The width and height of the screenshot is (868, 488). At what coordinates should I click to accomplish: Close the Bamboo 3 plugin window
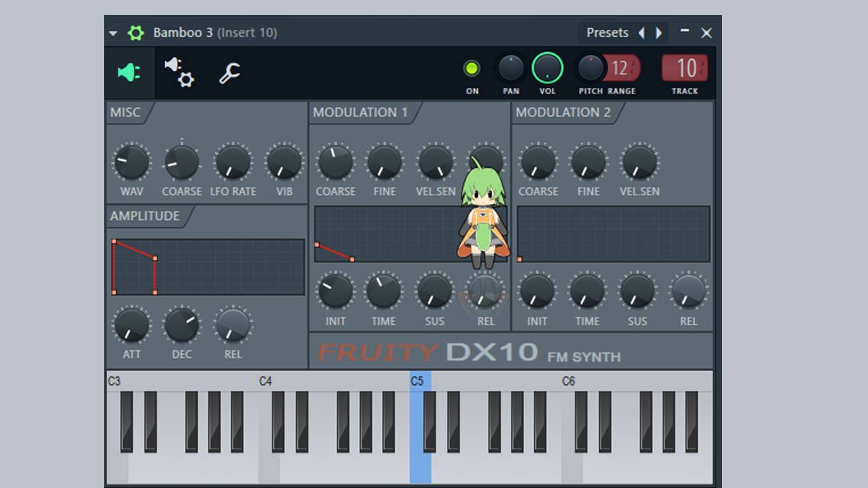(706, 33)
